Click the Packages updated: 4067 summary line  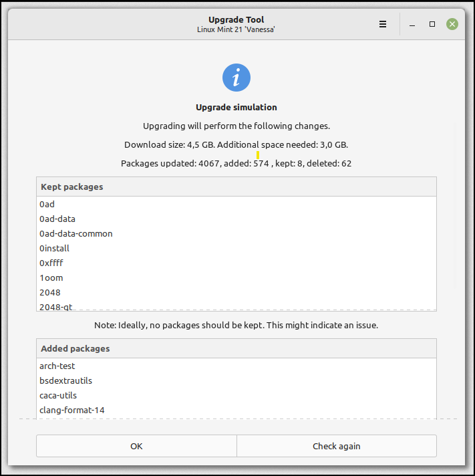[x=236, y=163]
